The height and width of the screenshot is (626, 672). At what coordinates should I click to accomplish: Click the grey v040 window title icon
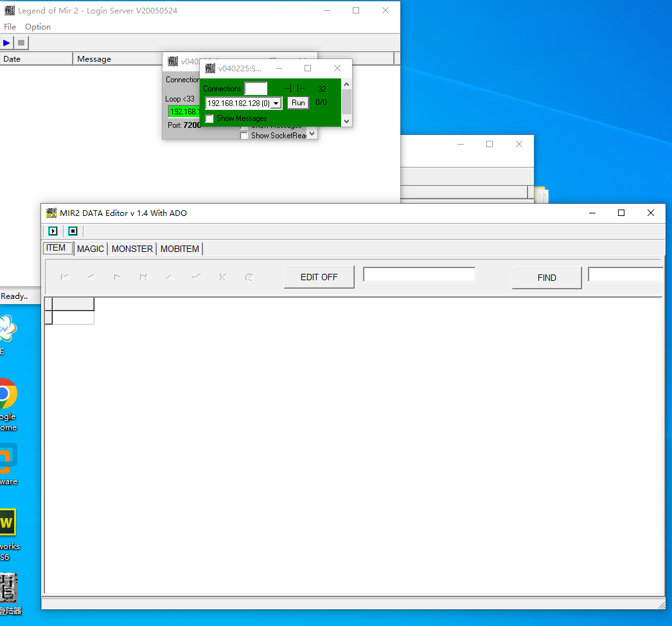point(173,61)
